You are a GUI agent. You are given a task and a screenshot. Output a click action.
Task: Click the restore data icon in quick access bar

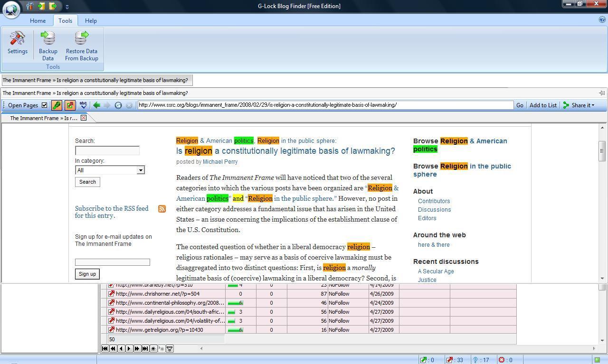pos(53,6)
